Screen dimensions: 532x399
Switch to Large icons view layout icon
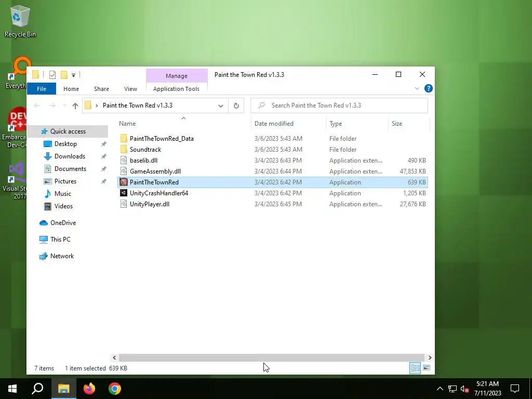pos(427,368)
